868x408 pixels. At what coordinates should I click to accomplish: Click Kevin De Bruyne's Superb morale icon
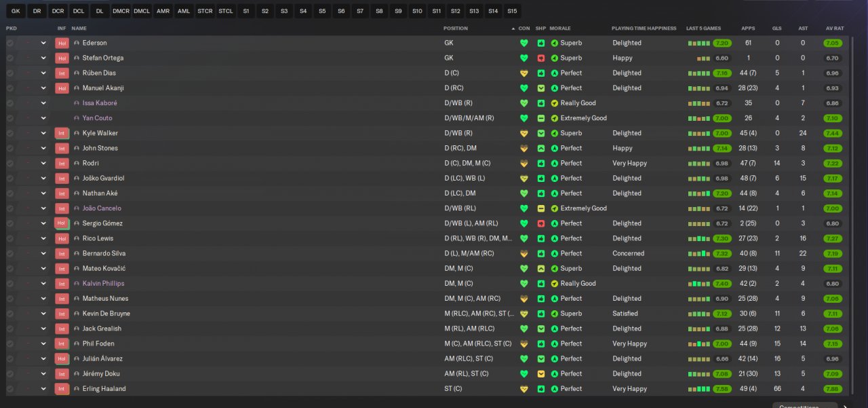point(554,314)
